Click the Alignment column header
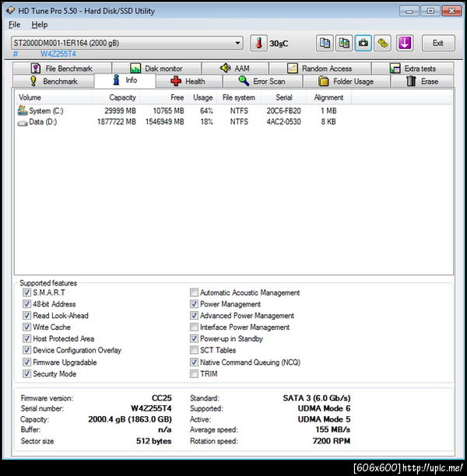Image resolution: width=467 pixels, height=476 pixels. pyautogui.click(x=329, y=97)
